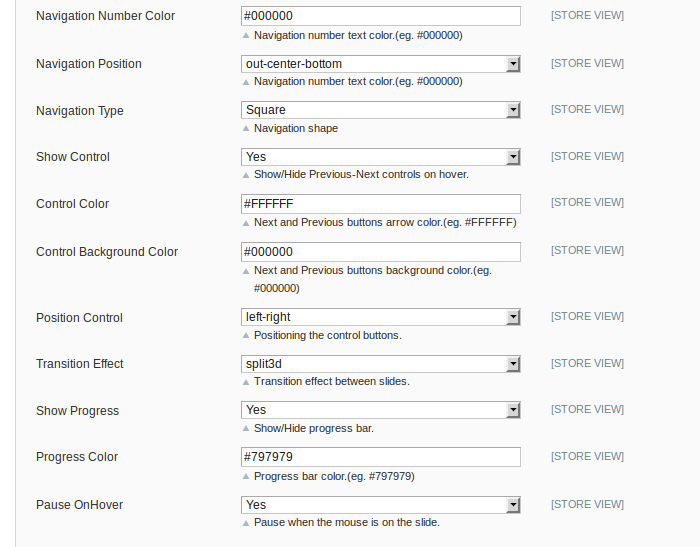Click the Show Progress field label

[x=77, y=411]
